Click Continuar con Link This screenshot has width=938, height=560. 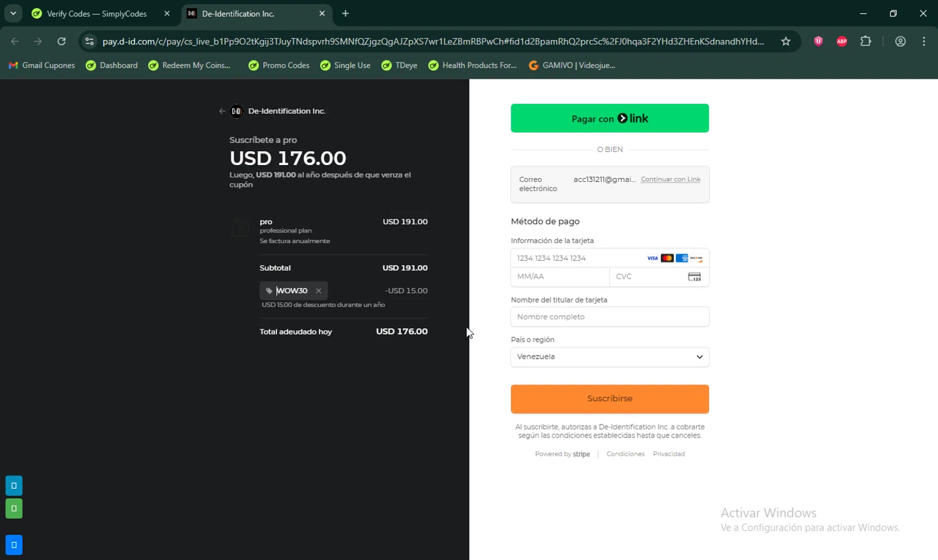coord(670,179)
